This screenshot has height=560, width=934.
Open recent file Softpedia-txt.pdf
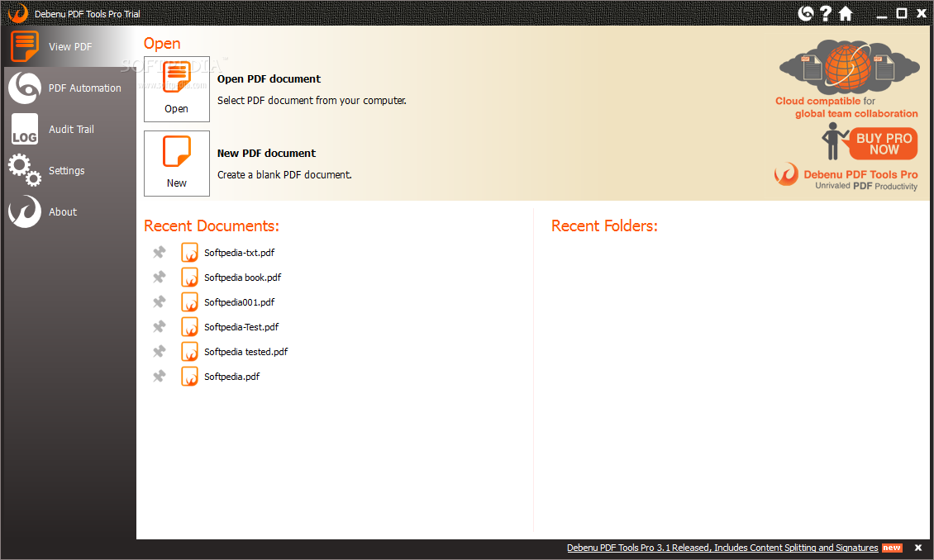(x=240, y=253)
